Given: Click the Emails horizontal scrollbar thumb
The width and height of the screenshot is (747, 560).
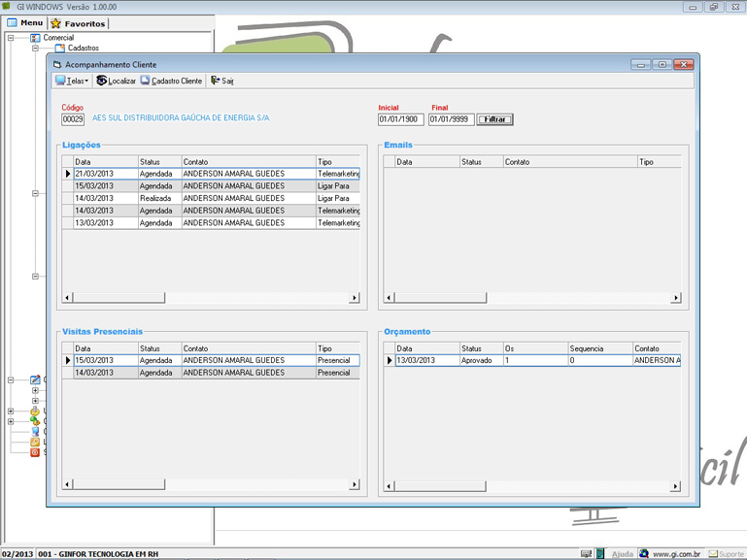Looking at the screenshot, I should click(440, 298).
